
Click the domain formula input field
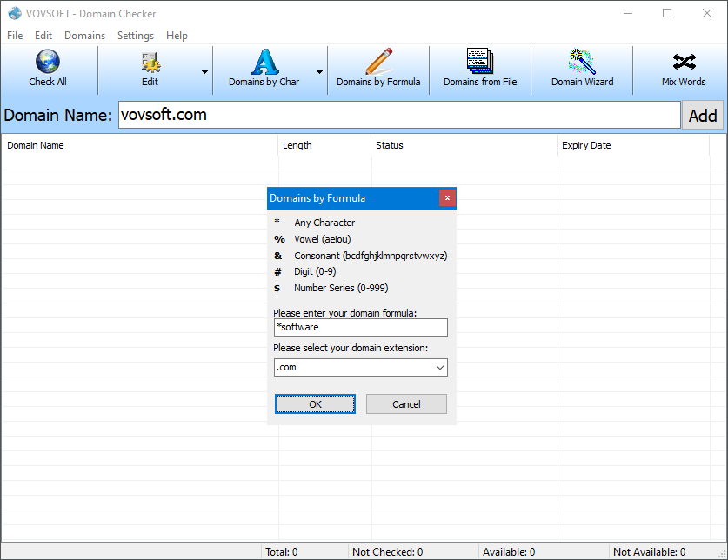point(361,327)
